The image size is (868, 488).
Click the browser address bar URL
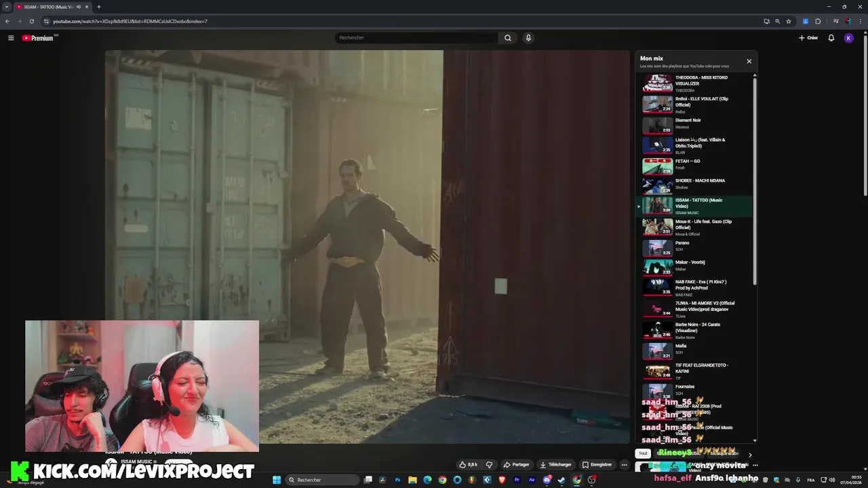tap(130, 21)
